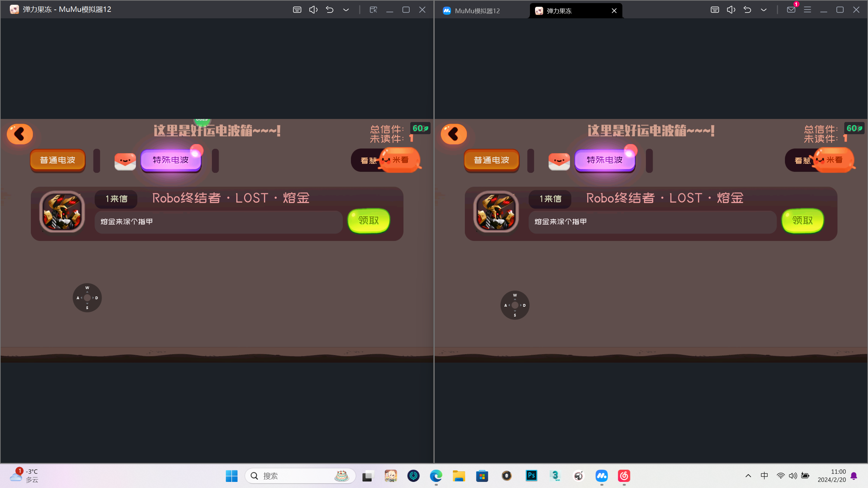Screen dimensions: 868x488
Task: Show hidden system tray icons
Action: (748, 476)
